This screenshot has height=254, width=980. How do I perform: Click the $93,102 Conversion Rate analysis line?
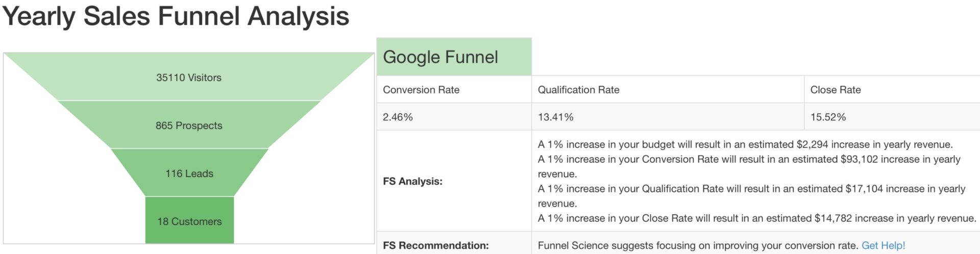[x=749, y=166]
